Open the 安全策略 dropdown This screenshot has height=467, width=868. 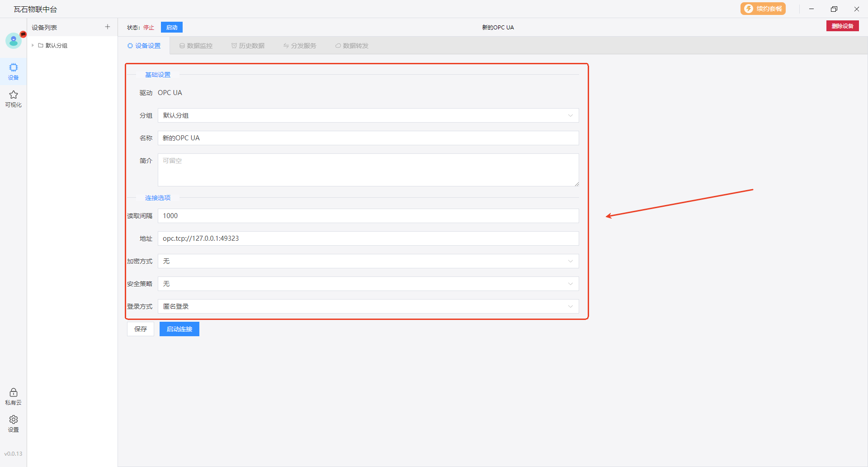(x=368, y=284)
